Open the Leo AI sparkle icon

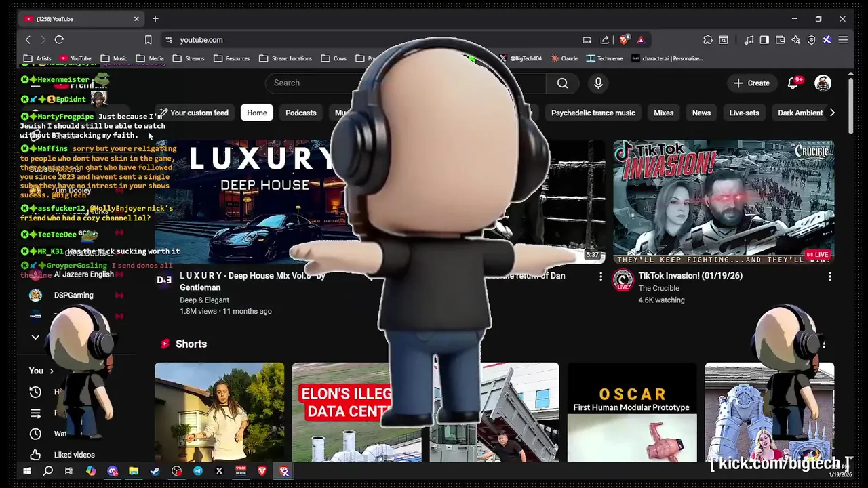point(795,40)
